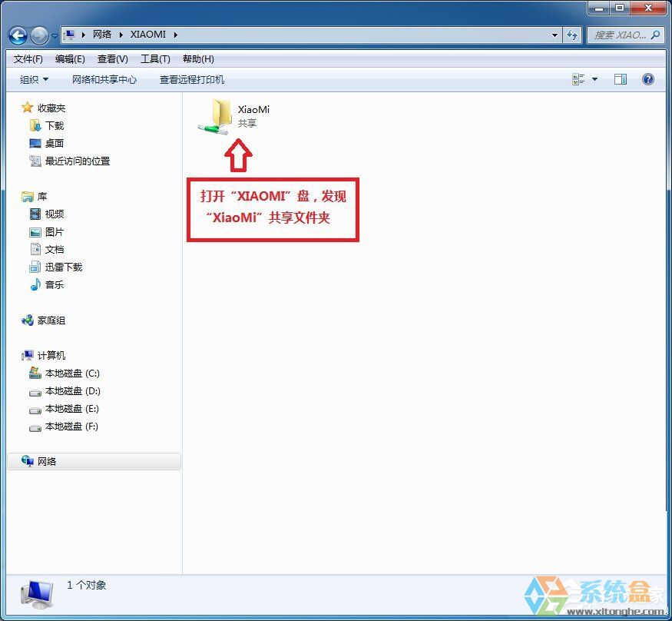Image resolution: width=672 pixels, height=621 pixels.
Task: Click the 迅雷下载 icon
Action: (35, 267)
